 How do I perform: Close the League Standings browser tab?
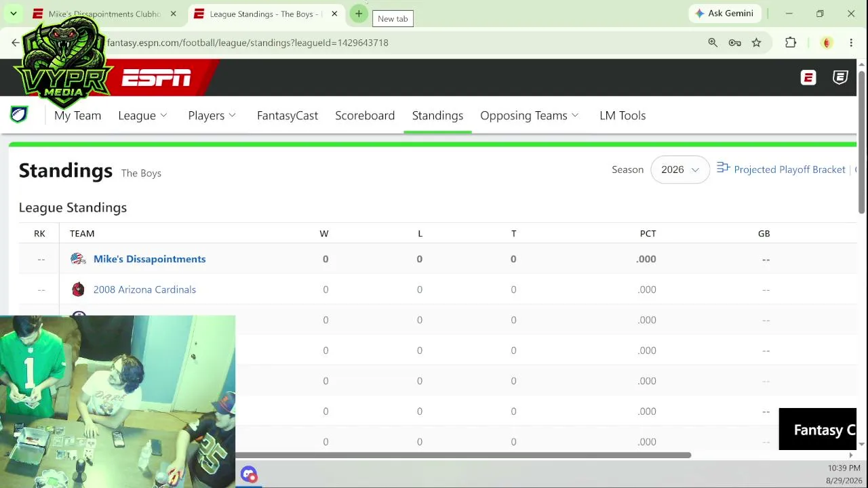pos(334,14)
